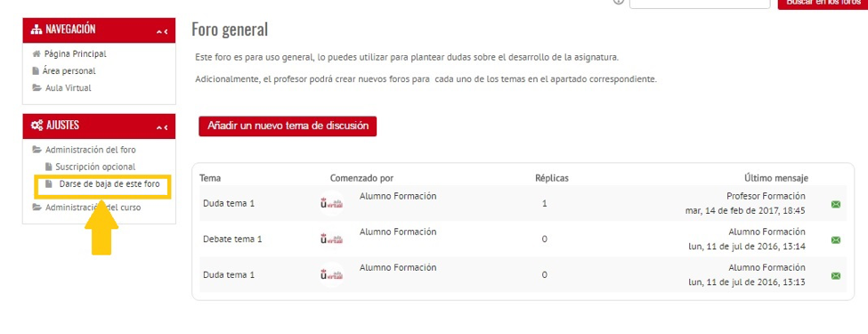Click the folder icon beside Aula Virtual
Image resolution: width=868 pixels, height=334 pixels.
pos(37,87)
